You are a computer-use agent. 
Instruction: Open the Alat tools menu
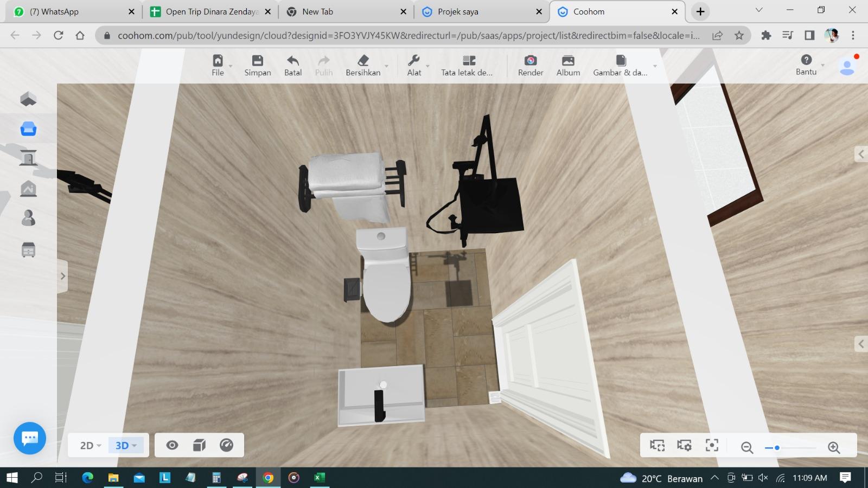pyautogui.click(x=414, y=66)
